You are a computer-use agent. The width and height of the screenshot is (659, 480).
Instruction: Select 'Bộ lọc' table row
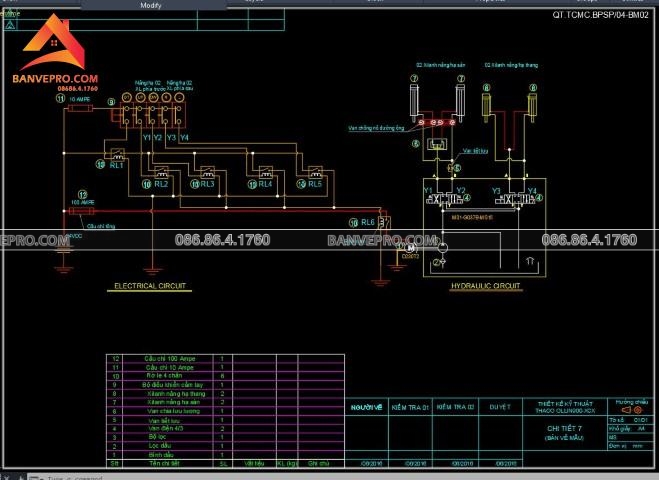[x=225, y=437]
